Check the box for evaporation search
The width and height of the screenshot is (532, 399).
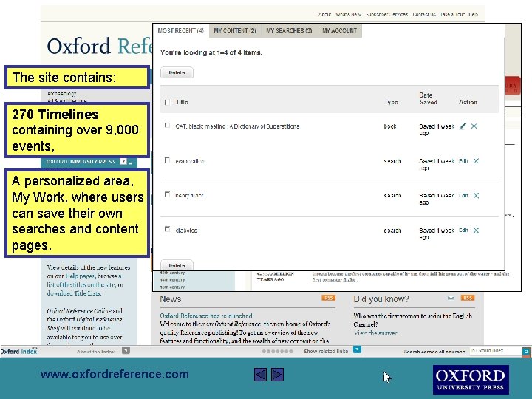pos(167,160)
